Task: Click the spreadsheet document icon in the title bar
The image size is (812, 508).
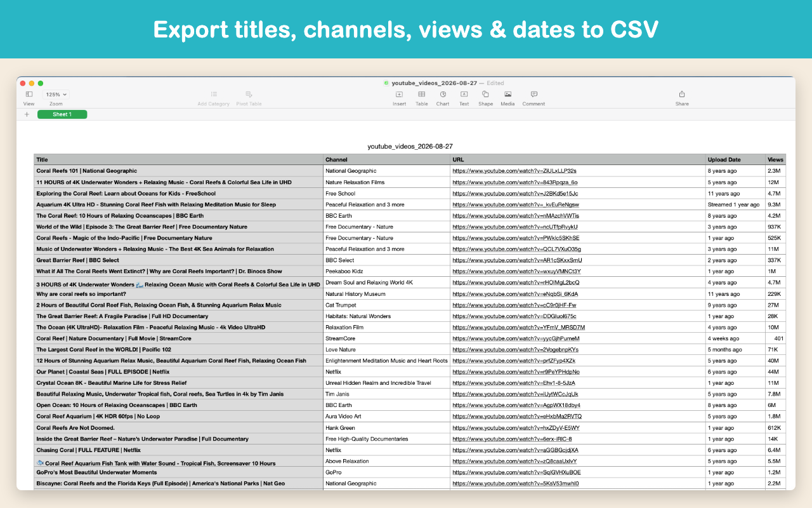Action: coord(386,83)
